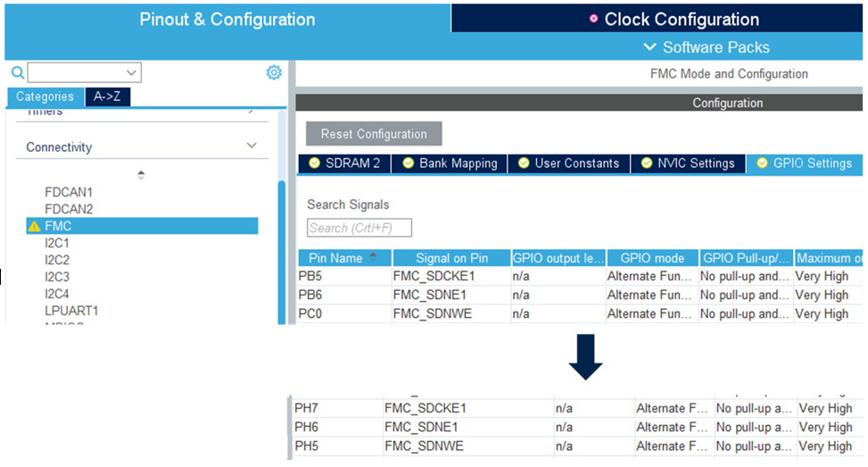
Task: Open the Bank Mapping tab
Action: [x=449, y=163]
